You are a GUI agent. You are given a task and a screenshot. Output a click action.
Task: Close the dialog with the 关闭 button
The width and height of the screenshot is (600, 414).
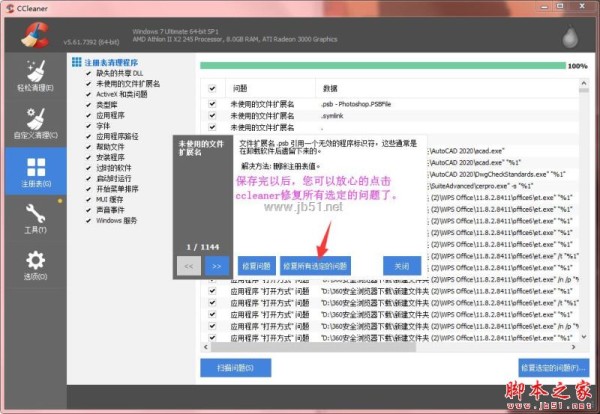[401, 267]
